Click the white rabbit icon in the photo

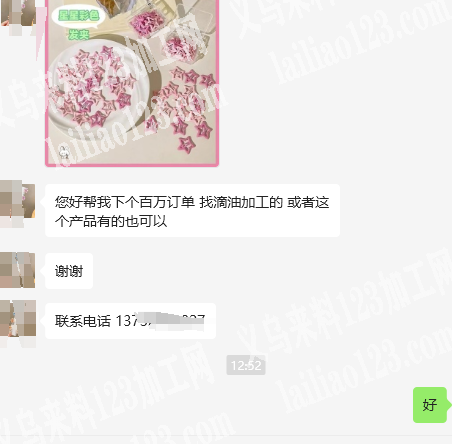pos(64,152)
